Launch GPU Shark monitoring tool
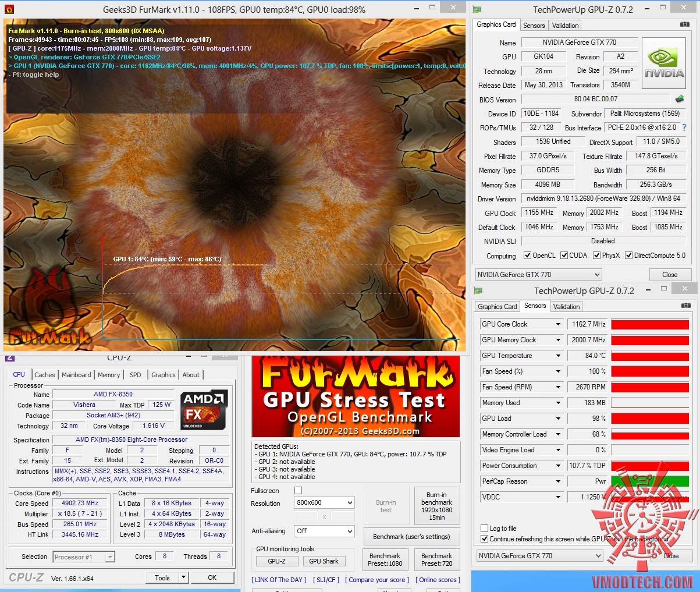Image resolution: width=700 pixels, height=592 pixels. [324, 561]
